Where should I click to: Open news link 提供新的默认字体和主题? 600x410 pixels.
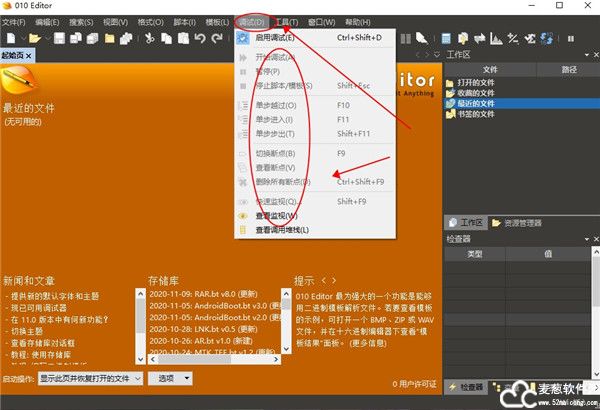coord(55,296)
